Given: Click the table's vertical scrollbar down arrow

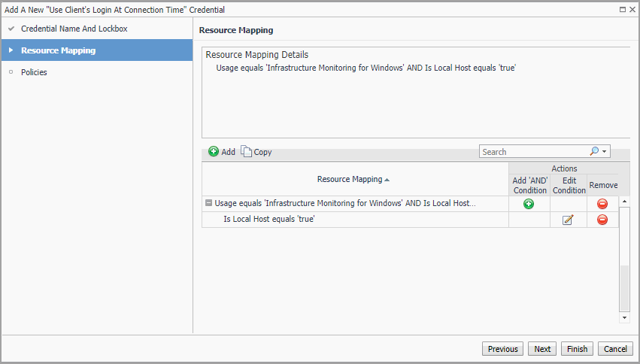Looking at the screenshot, I should point(624,318).
